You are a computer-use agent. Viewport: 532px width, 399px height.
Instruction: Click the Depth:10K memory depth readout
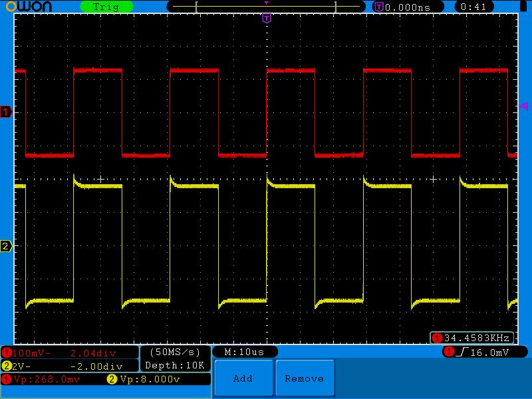(175, 365)
